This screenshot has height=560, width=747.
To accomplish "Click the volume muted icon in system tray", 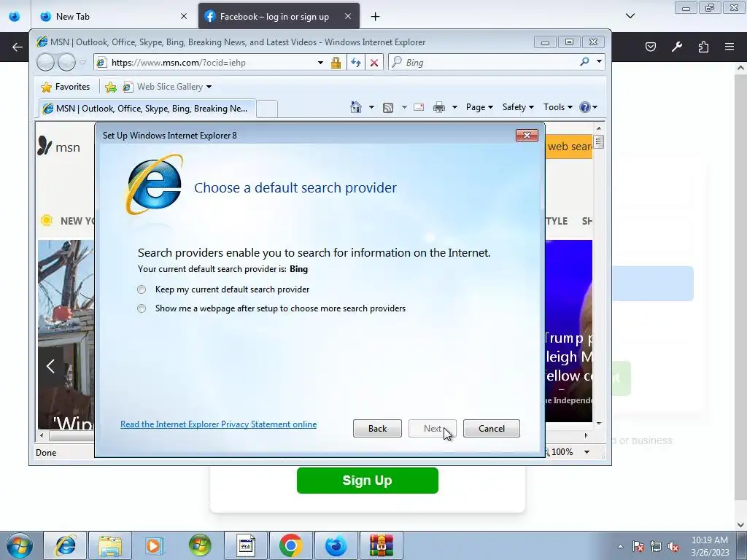I will (x=673, y=547).
